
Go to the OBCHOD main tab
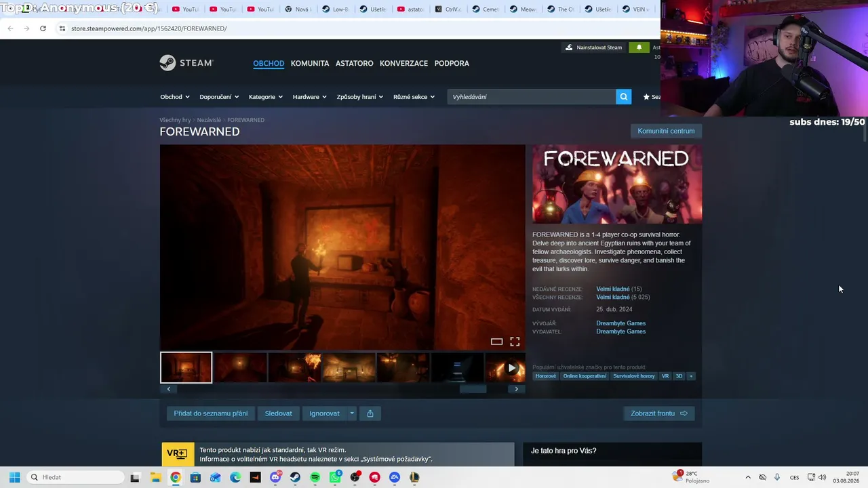pyautogui.click(x=269, y=64)
